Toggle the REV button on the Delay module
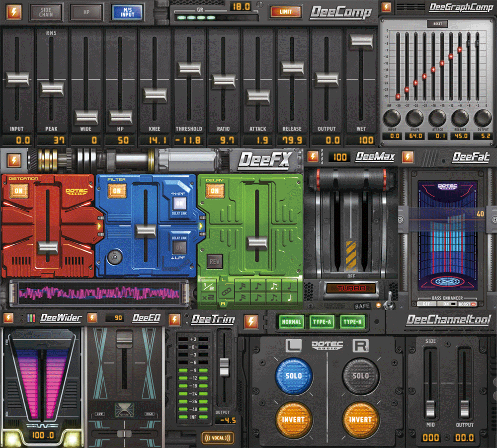 pyautogui.click(x=214, y=262)
